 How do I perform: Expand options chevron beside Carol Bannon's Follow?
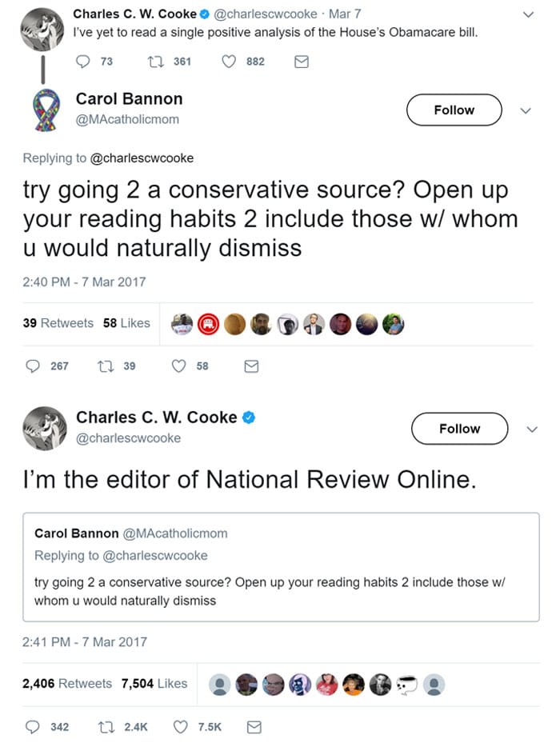(x=526, y=110)
